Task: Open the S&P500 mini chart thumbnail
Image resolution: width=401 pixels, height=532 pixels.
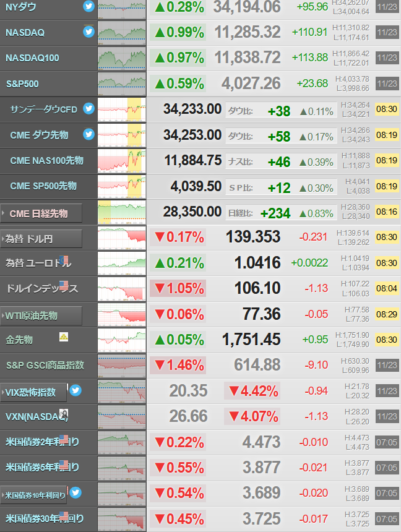Action: click(121, 84)
